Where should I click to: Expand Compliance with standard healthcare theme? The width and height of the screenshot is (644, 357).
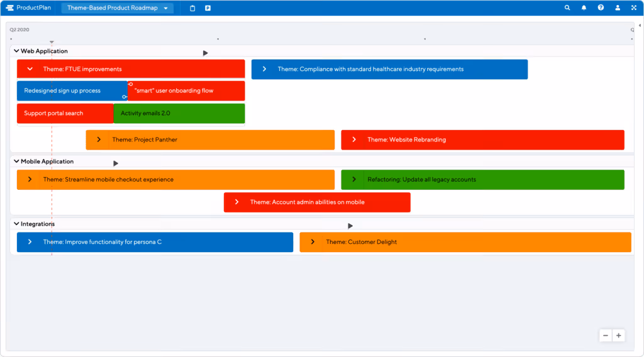(x=265, y=69)
